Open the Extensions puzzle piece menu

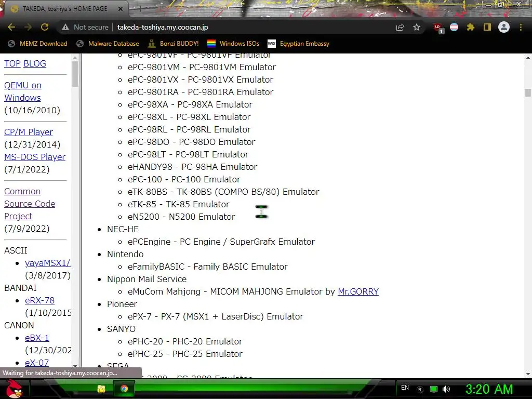coord(471,27)
